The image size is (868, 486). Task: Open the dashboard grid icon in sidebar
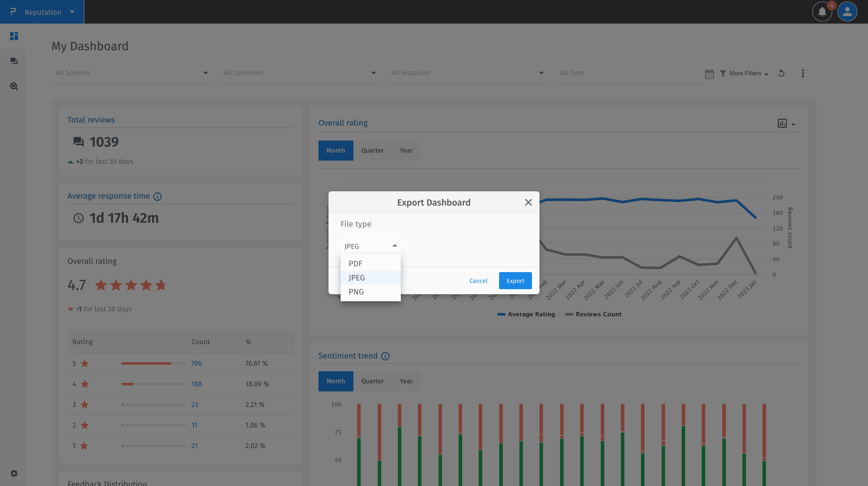[x=14, y=36]
